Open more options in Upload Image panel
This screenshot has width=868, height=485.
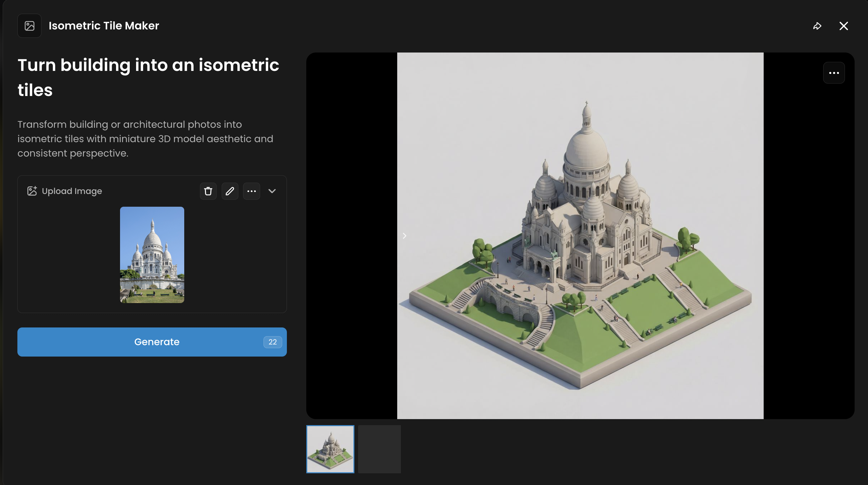(x=251, y=191)
